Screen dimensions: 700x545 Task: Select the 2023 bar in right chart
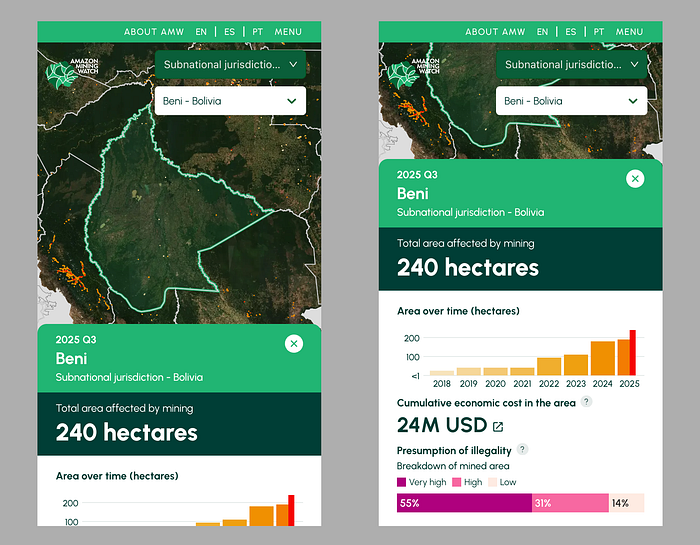coord(576,365)
